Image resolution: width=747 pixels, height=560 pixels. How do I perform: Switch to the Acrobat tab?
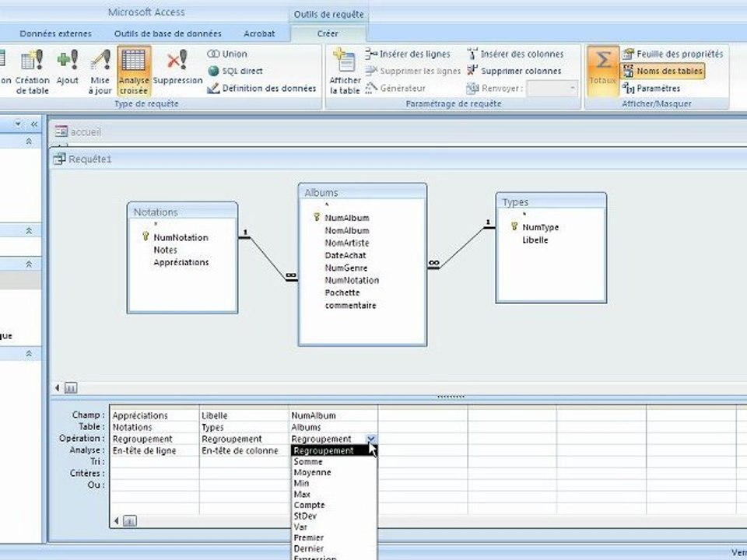point(259,33)
